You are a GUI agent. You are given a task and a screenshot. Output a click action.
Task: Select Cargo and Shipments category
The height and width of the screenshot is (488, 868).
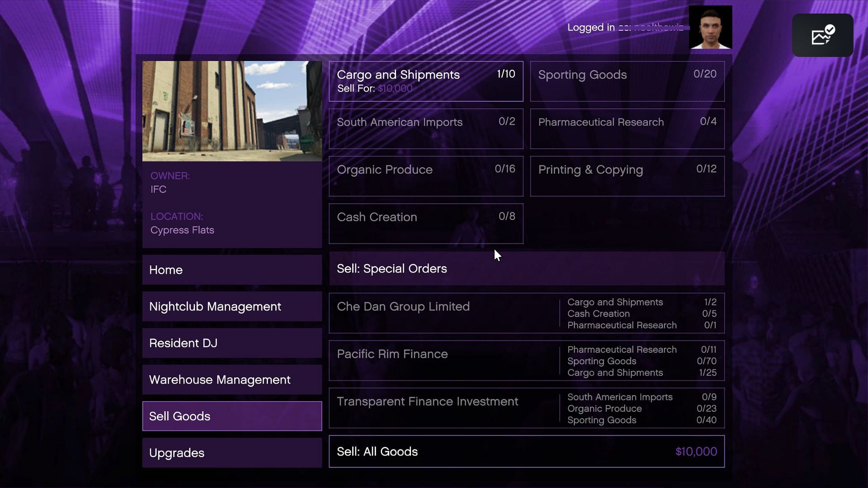click(426, 80)
